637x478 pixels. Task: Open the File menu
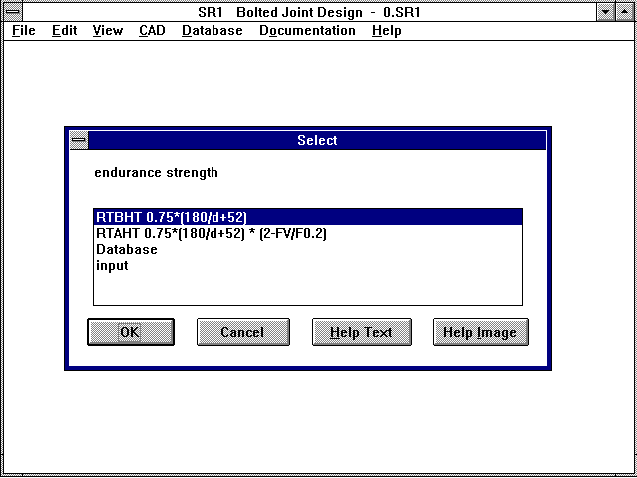[23, 31]
